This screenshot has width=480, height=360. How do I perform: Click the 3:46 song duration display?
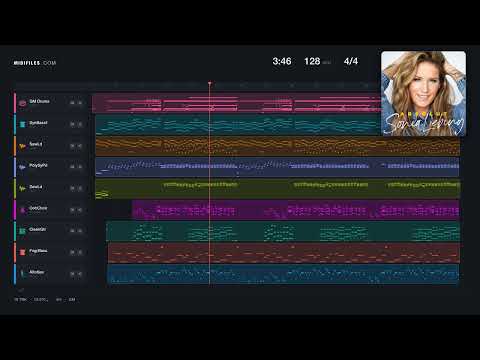(x=282, y=61)
